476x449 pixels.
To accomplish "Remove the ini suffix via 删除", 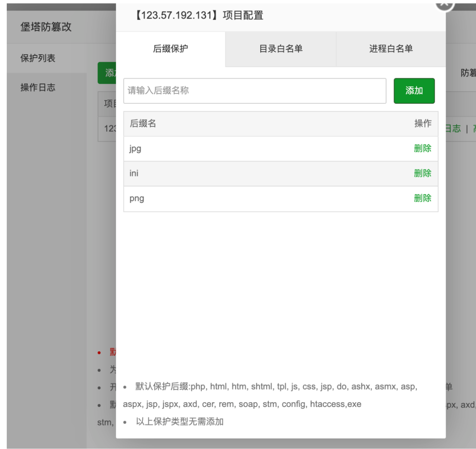I will [x=422, y=173].
